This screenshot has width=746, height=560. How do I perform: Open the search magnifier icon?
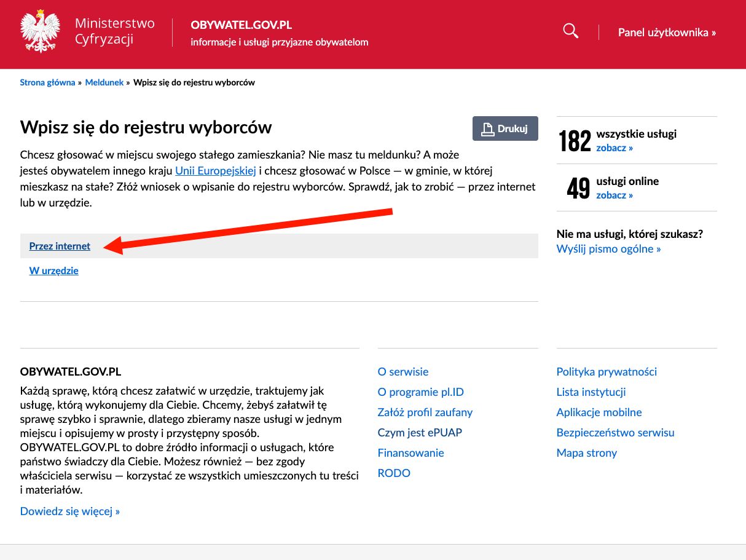pos(571,31)
